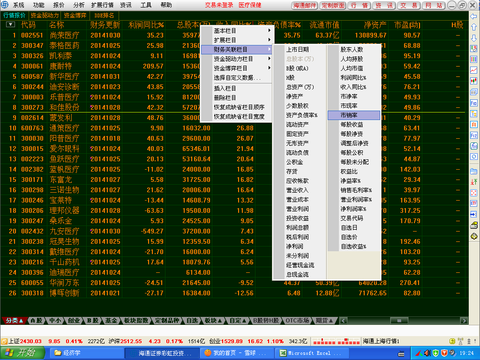The height and width of the screenshot is (360, 480).
Task: Select 市净率 in submenu
Action: pos(354,96)
